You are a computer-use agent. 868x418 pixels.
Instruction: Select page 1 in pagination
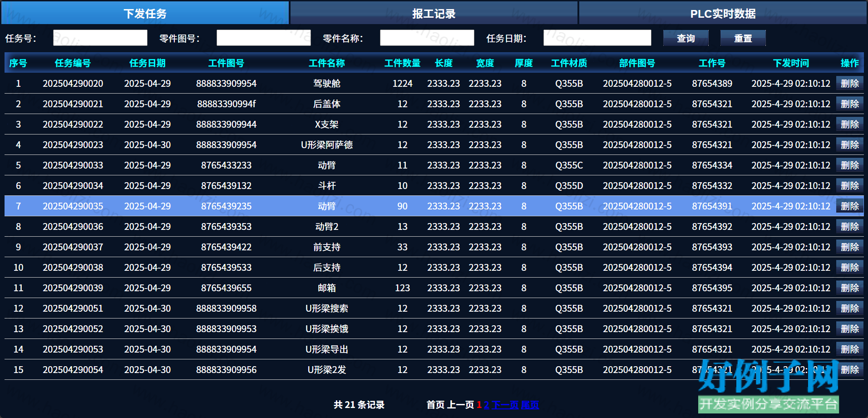(x=479, y=404)
